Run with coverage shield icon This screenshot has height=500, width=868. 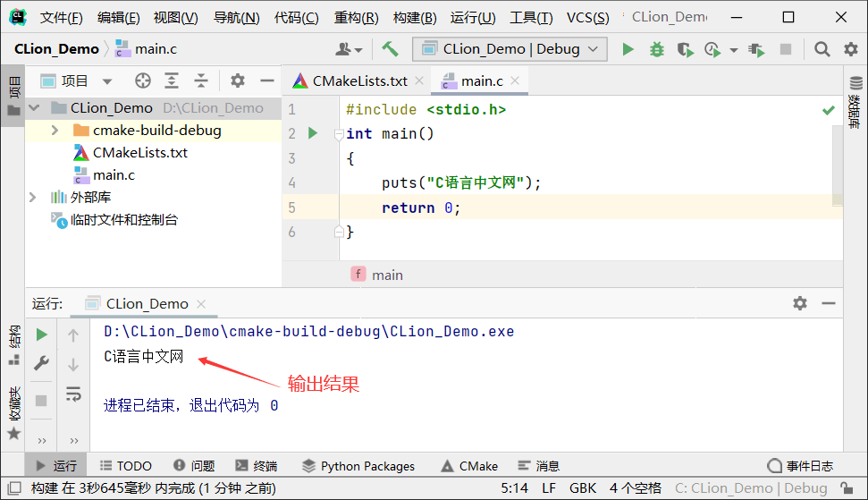(x=686, y=50)
